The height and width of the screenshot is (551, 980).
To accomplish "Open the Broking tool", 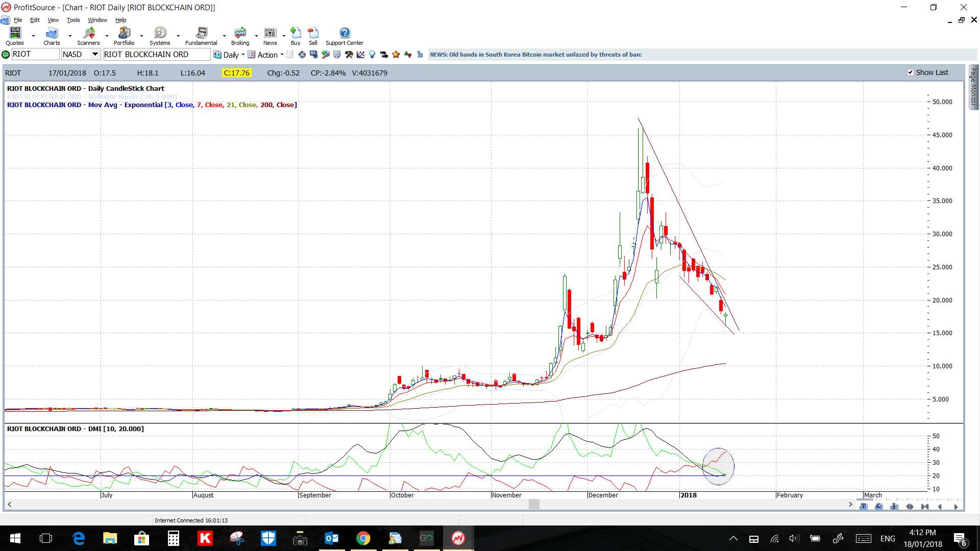I will [240, 36].
